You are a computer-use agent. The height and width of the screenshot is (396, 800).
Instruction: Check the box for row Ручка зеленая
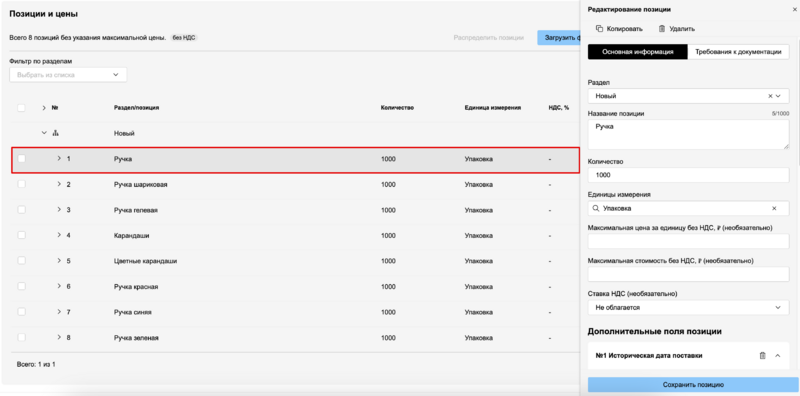(21, 337)
